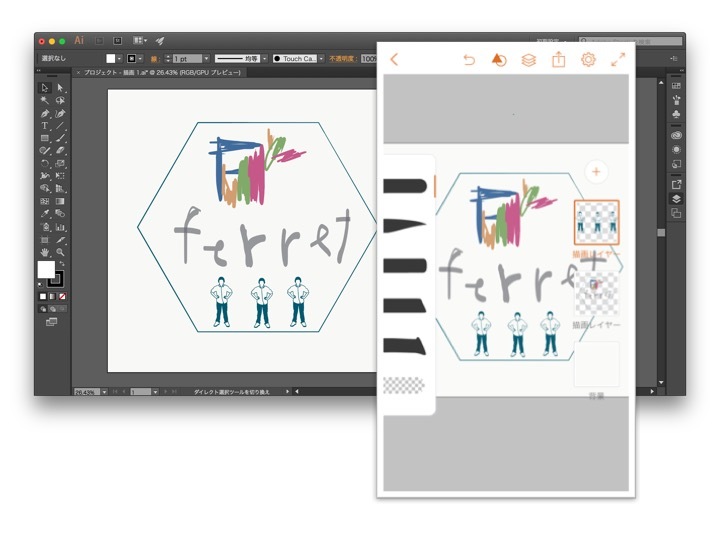Set paint mode to Color
720x540 pixels.
click(x=43, y=297)
